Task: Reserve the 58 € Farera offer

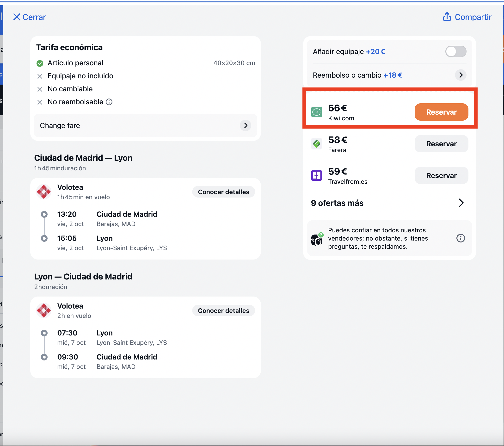Action: pos(441,144)
